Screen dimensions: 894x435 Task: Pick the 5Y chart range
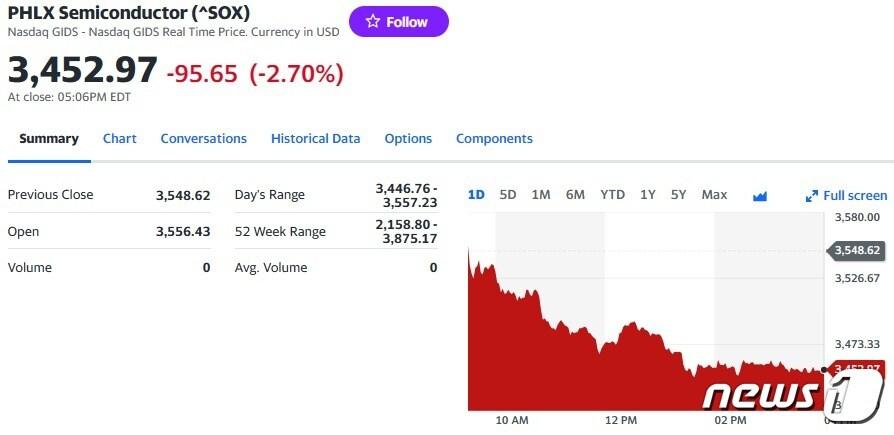(678, 195)
